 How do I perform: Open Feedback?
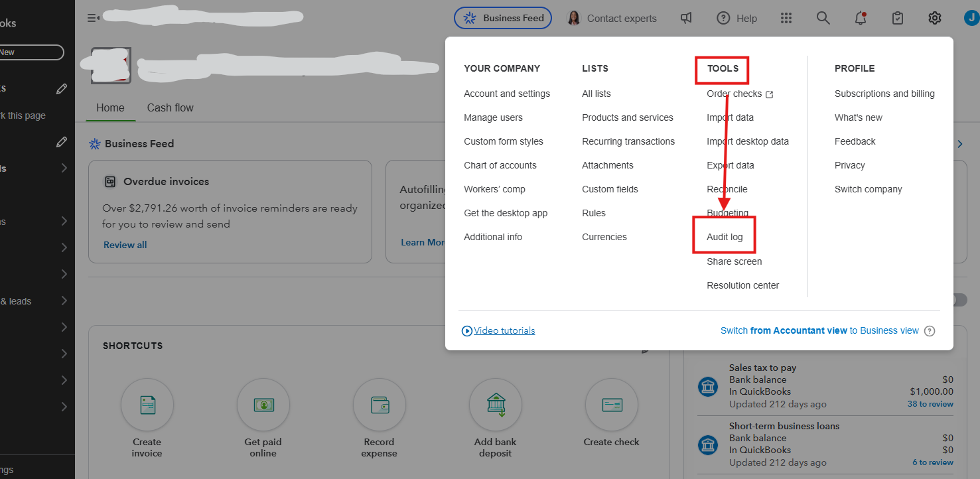(x=855, y=141)
